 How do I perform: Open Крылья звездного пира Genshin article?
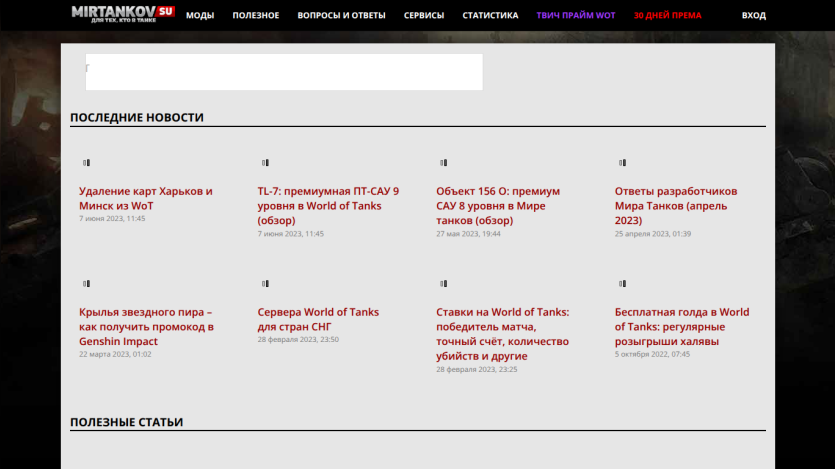146,326
